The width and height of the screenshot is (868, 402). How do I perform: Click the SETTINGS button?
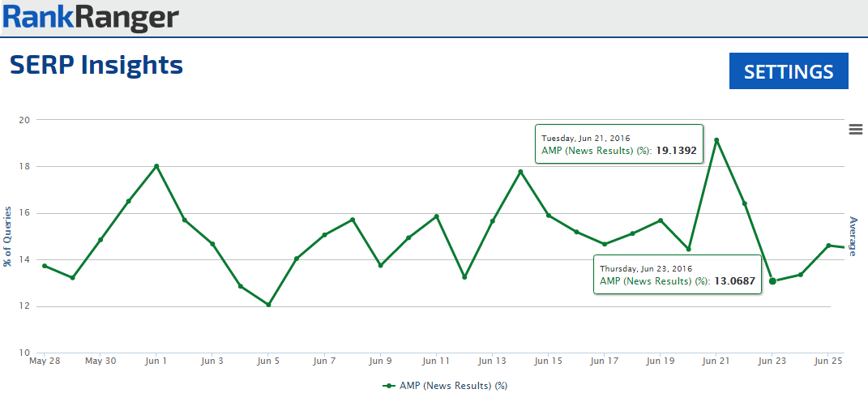(789, 71)
